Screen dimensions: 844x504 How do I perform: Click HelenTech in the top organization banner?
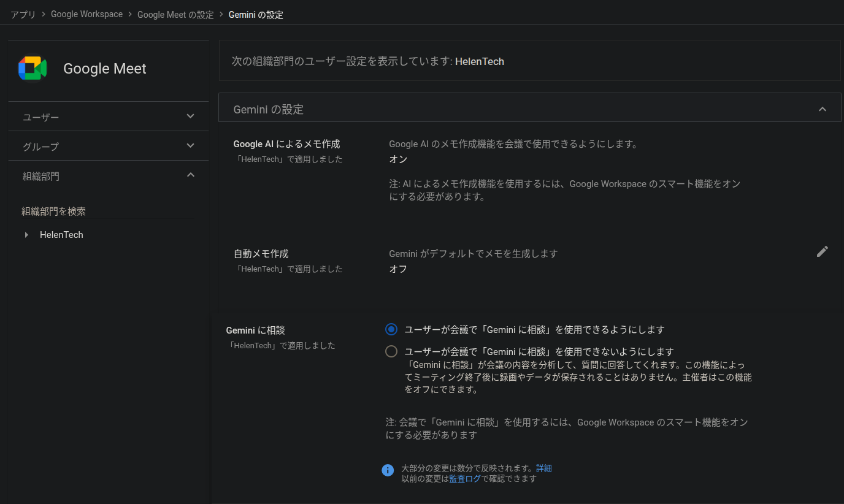(480, 61)
